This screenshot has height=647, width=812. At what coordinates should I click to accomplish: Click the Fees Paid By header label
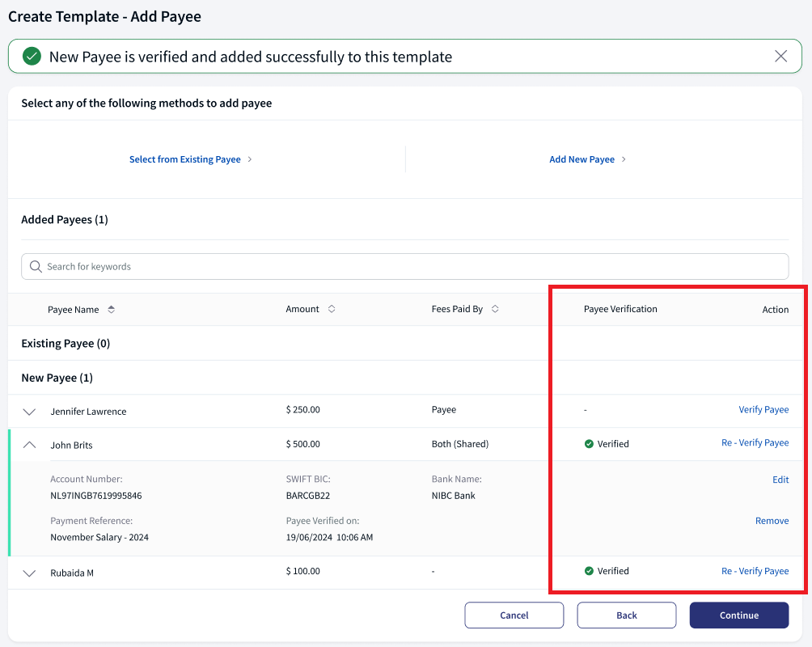457,309
